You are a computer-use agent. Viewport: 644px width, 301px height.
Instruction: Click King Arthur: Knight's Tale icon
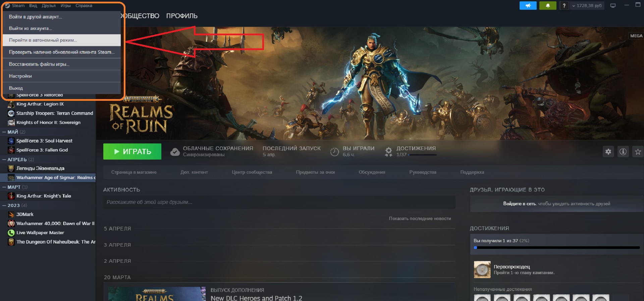[x=11, y=196]
